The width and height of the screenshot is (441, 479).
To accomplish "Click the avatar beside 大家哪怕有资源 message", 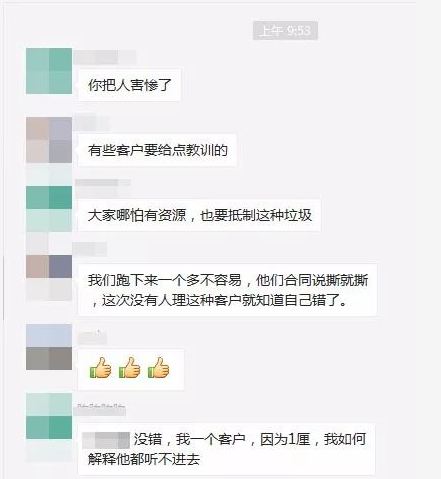I will point(49,209).
